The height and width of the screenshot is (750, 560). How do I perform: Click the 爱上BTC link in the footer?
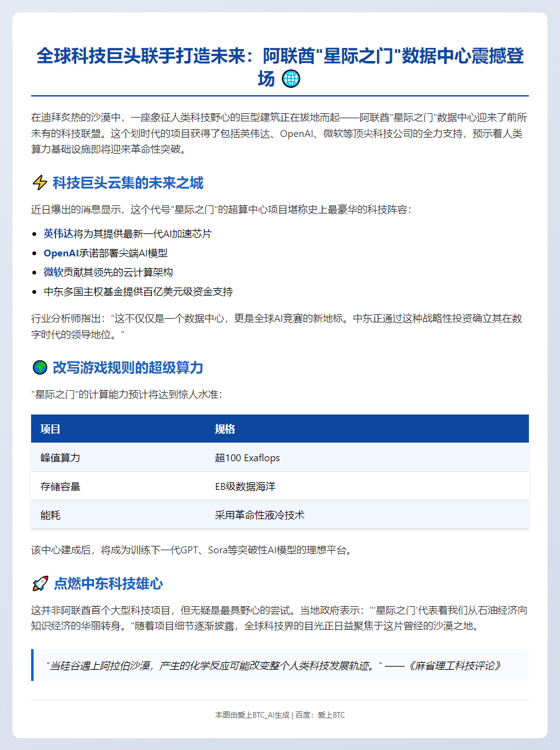332,715
